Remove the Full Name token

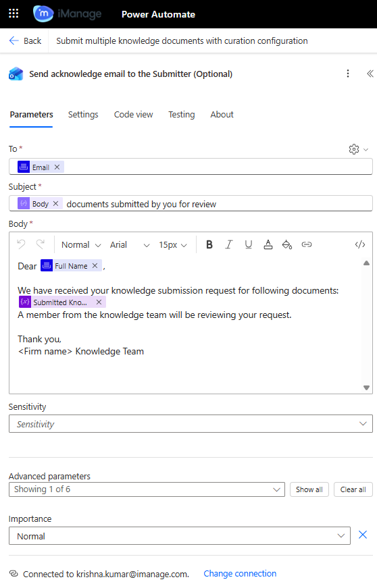coord(95,265)
